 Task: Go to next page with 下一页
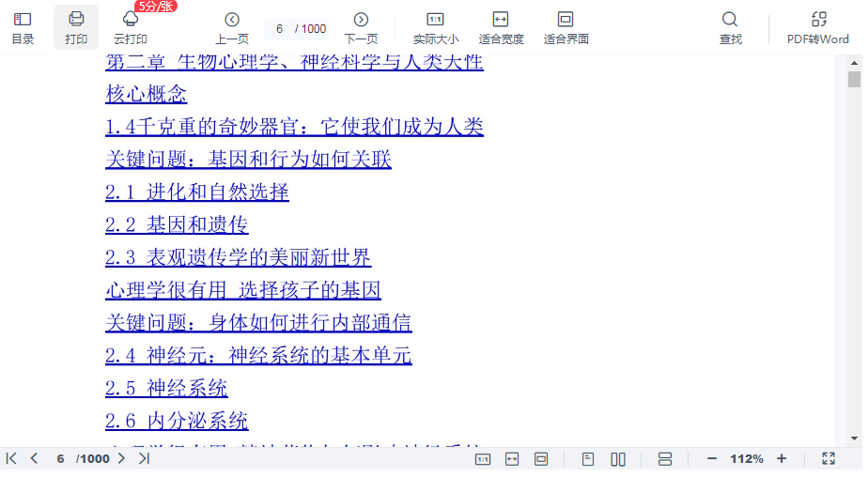[361, 27]
